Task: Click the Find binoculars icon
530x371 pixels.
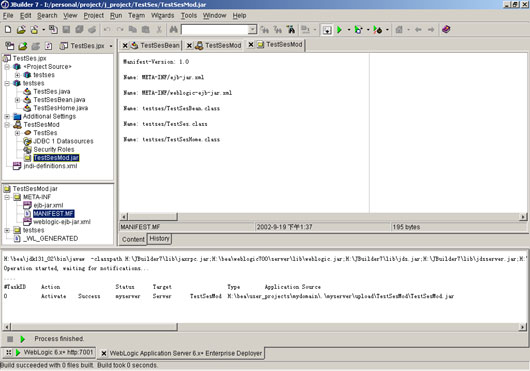Action: [173, 30]
